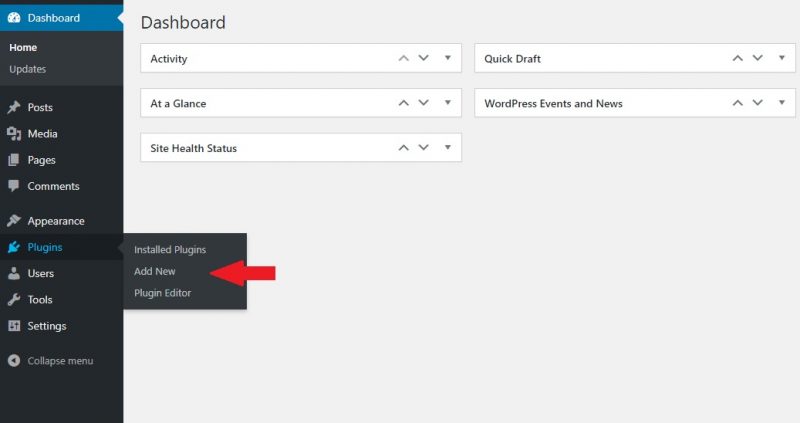Open the Plugin Editor submenu entry
800x423 pixels.
162,293
